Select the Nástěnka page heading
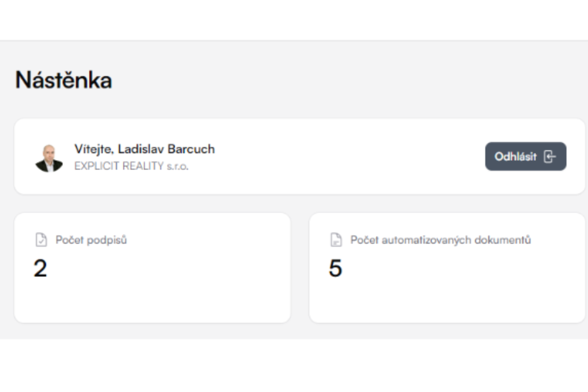Viewport: 588px width, 392px height. [x=64, y=80]
